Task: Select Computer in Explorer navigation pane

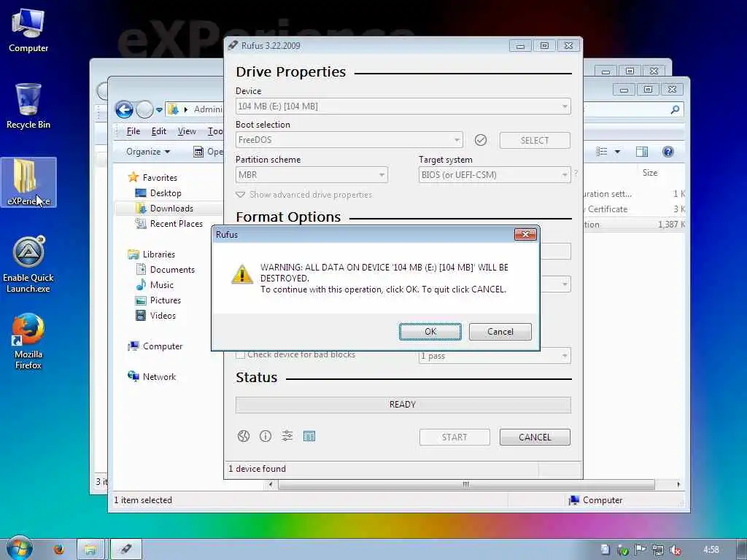Action: tap(155, 346)
